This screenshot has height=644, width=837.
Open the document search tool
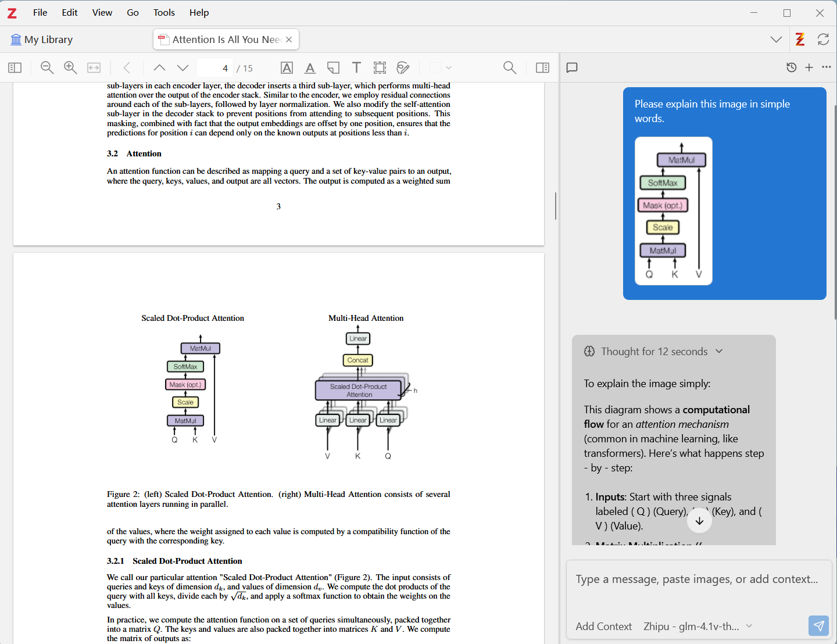coord(510,67)
